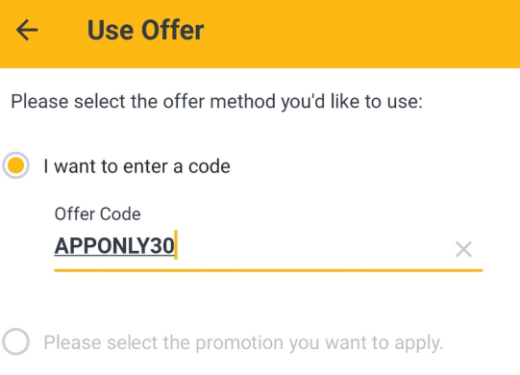The height and width of the screenshot is (375, 520).
Task: Click the empty area of the offer code field
Action: pyautogui.click(x=313, y=248)
